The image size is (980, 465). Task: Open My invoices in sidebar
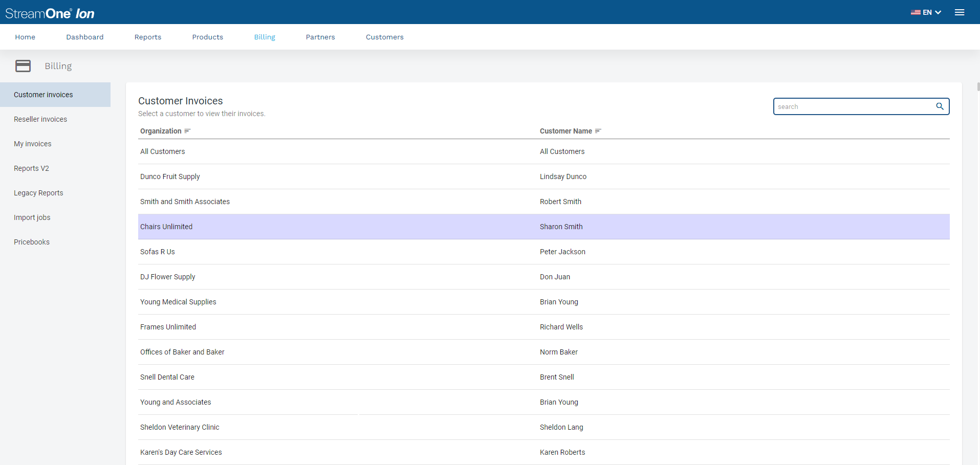tap(55, 144)
